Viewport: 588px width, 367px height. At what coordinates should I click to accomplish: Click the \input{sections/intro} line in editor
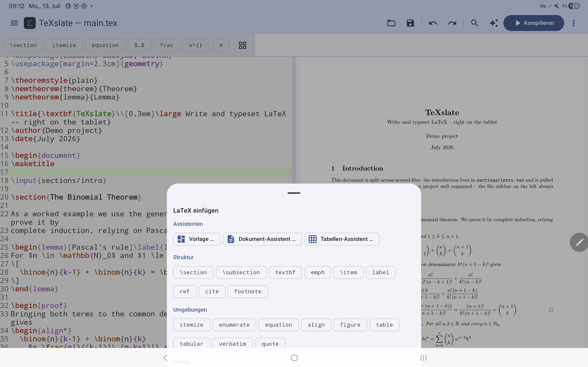click(x=59, y=181)
